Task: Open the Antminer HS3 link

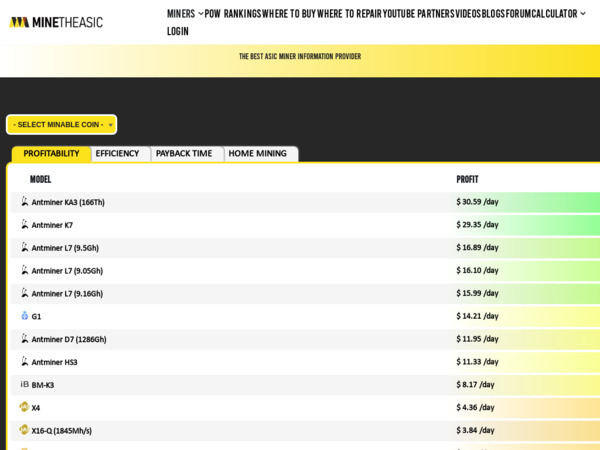Action: tap(54, 362)
